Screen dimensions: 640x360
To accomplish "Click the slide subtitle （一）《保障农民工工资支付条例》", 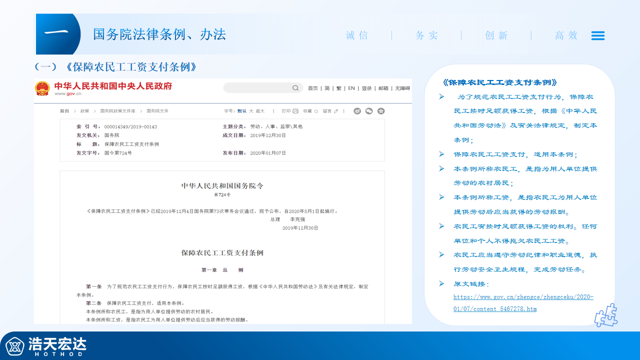I will (x=116, y=67).
